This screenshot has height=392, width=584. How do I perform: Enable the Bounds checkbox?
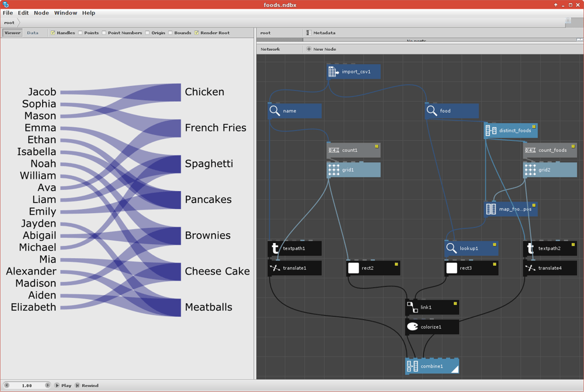171,33
